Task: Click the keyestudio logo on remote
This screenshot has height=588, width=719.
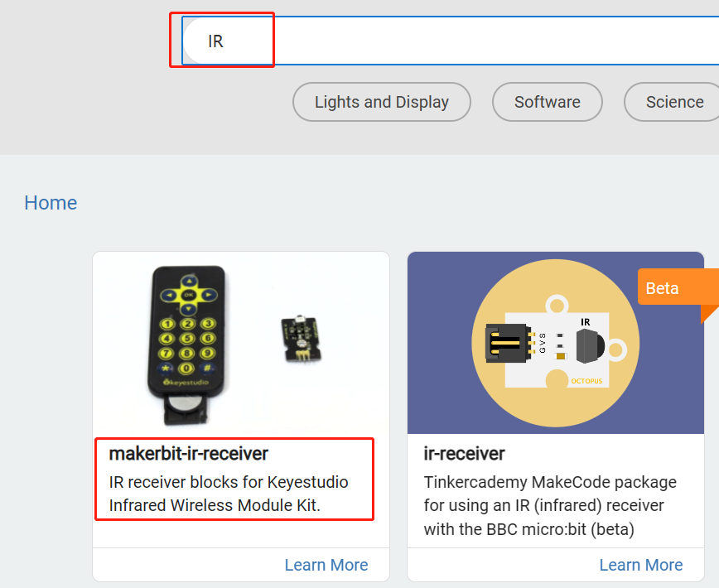Action: coord(186,383)
